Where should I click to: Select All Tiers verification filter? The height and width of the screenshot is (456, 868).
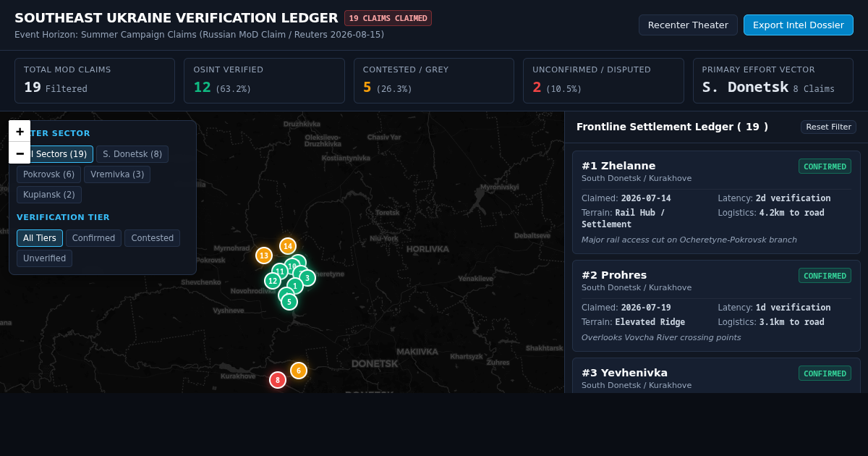pyautogui.click(x=40, y=238)
